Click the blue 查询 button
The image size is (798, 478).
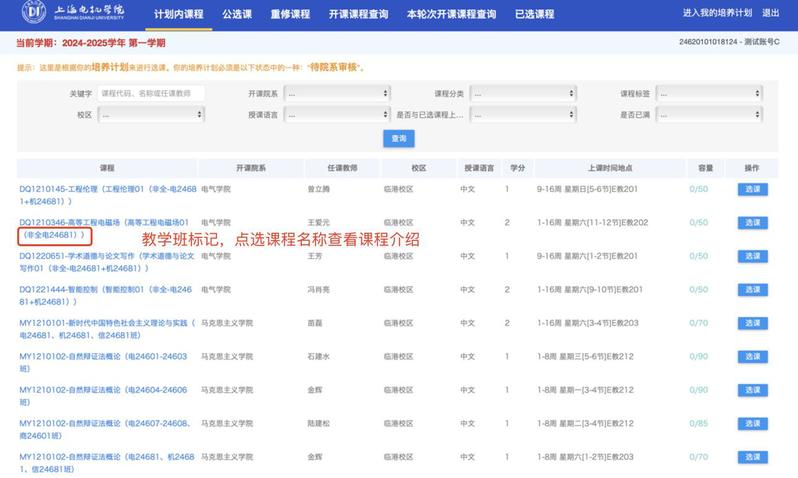(x=399, y=138)
